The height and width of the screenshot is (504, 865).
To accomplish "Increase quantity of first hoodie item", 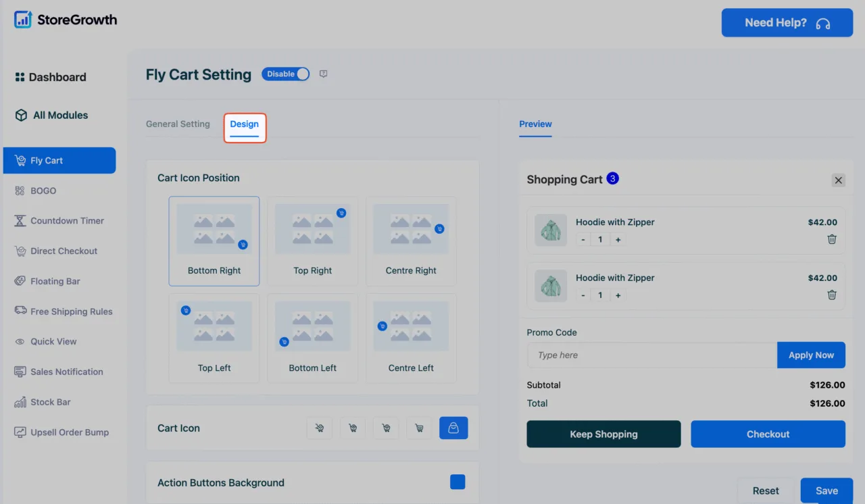I will [618, 240].
